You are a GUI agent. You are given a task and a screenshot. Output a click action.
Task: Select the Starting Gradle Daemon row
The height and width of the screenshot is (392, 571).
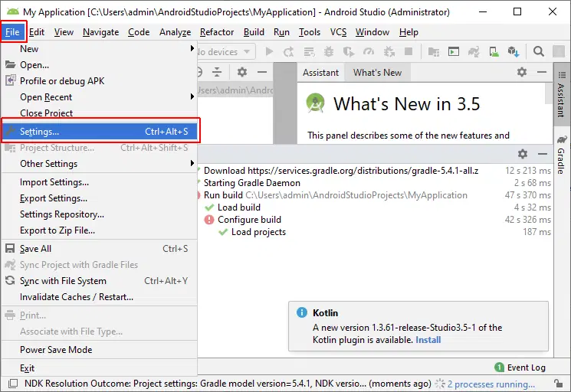tap(375, 183)
